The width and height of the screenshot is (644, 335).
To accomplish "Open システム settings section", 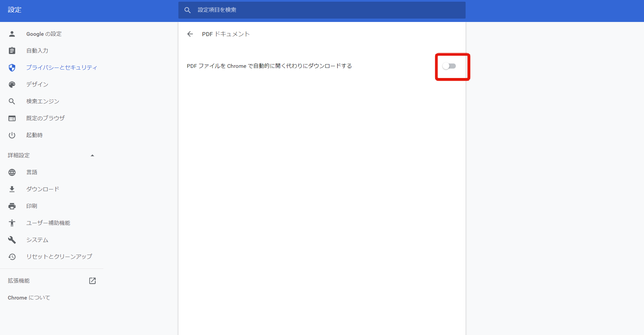I will [37, 240].
